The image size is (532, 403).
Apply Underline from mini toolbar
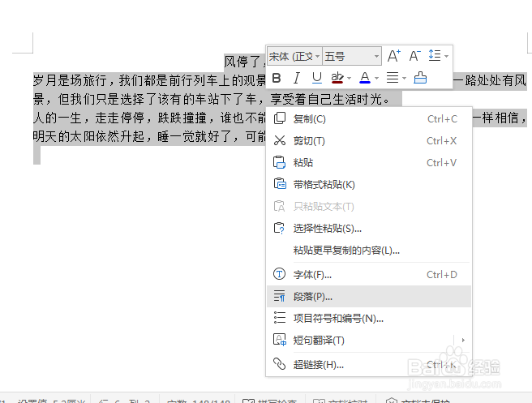[317, 78]
